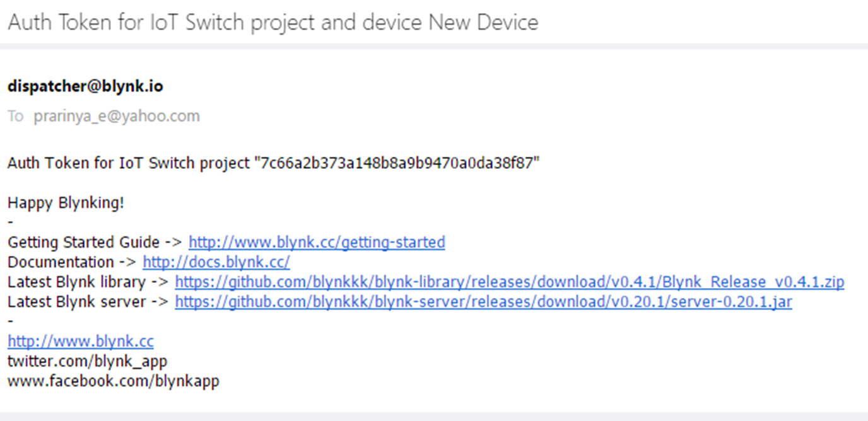Click the dash line beneath Happy Blynking
This screenshot has width=868, height=421.
tap(10, 222)
